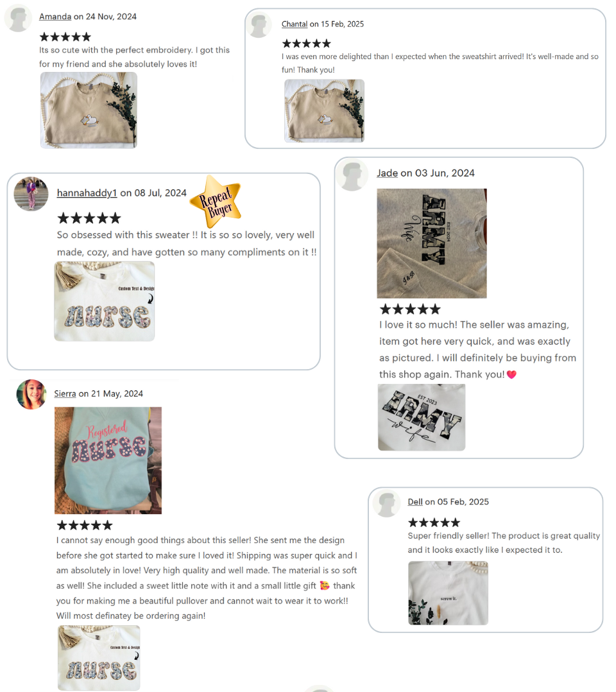Open Jade's reviewer profile link
The width and height of the screenshot is (616, 692).
click(387, 173)
